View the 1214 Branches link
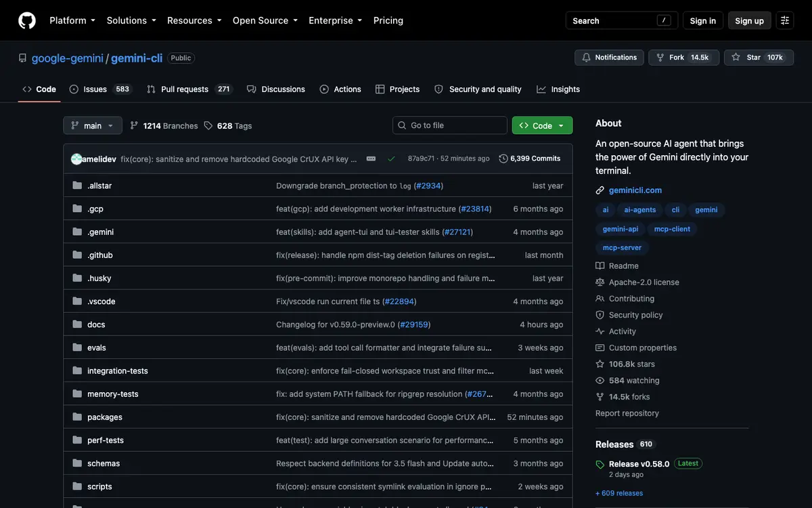812x508 pixels. pos(164,125)
